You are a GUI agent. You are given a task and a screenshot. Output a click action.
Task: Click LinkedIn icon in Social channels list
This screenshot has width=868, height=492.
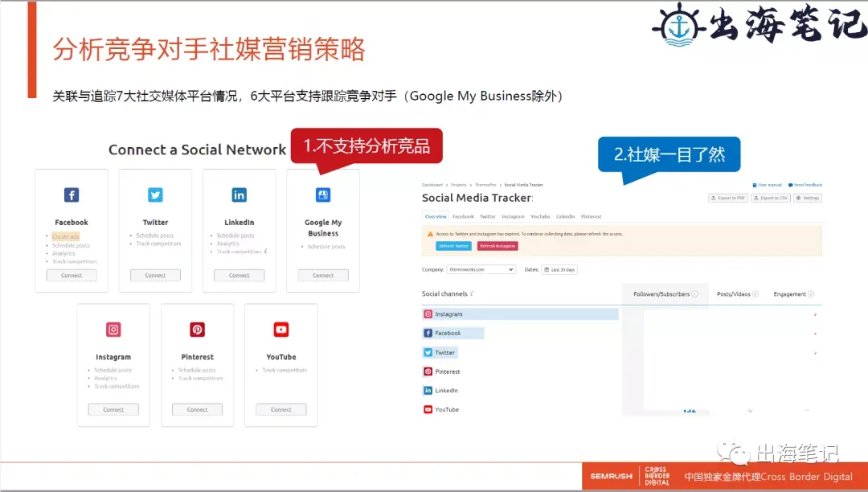pos(428,390)
